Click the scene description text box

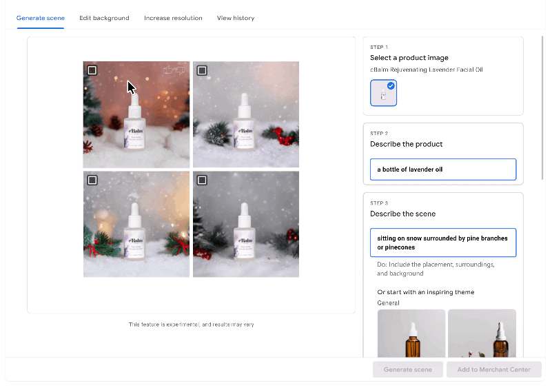tap(443, 243)
